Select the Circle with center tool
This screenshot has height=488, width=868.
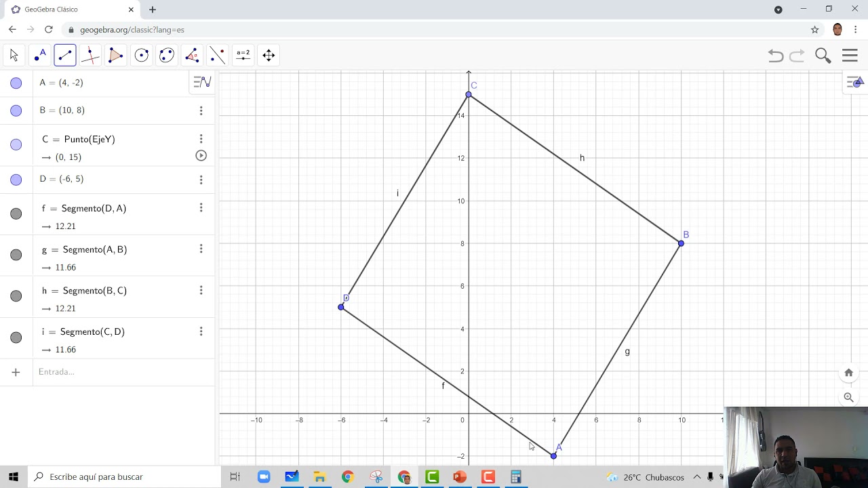[x=141, y=56]
